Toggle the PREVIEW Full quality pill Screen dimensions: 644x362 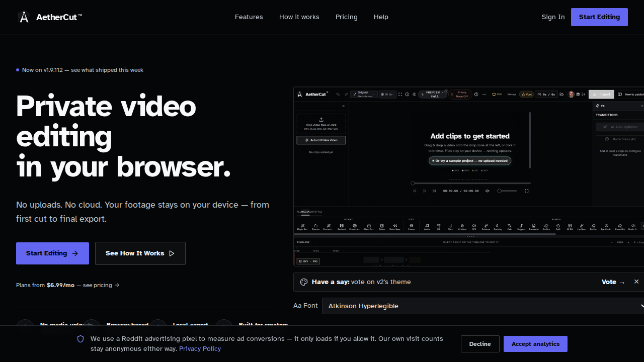point(433,94)
